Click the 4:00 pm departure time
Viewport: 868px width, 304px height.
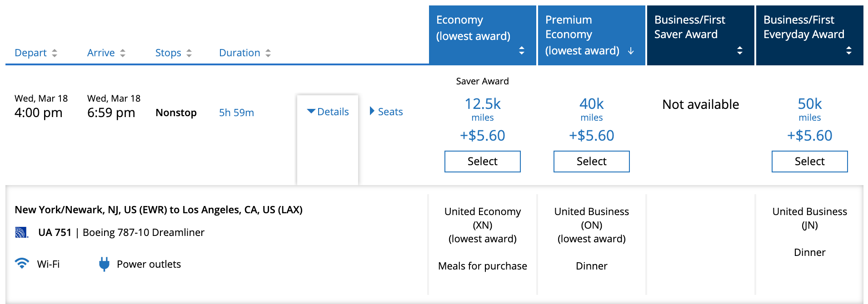(39, 113)
